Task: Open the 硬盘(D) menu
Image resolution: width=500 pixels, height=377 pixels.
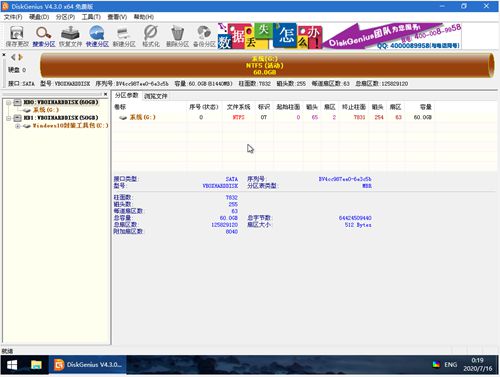Action: tap(39, 17)
